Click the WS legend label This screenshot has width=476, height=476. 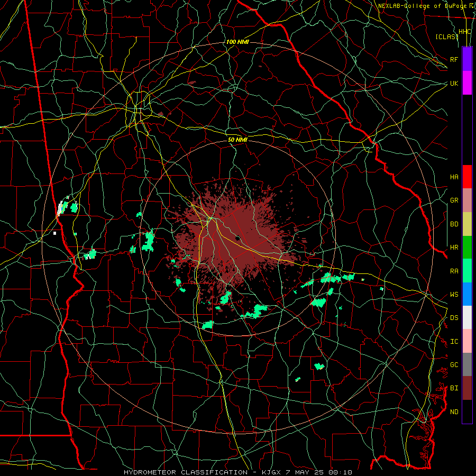(x=454, y=295)
